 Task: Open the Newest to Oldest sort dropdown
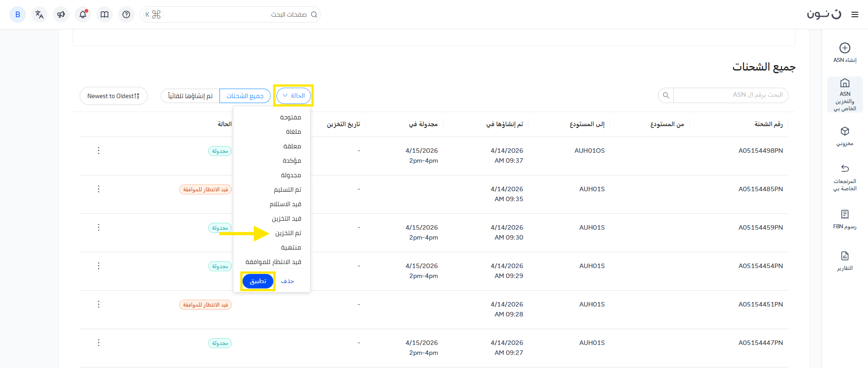[x=113, y=96]
